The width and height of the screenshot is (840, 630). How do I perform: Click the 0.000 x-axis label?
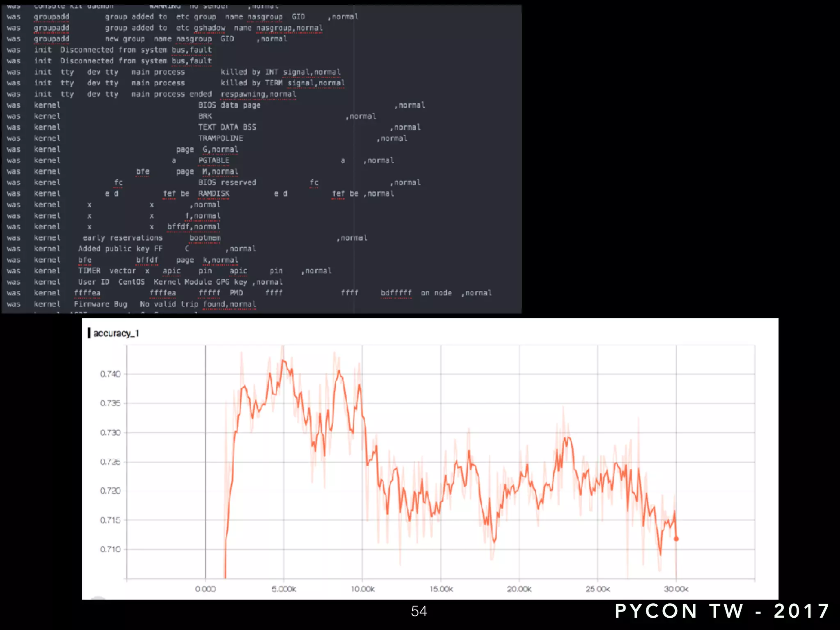(x=205, y=589)
